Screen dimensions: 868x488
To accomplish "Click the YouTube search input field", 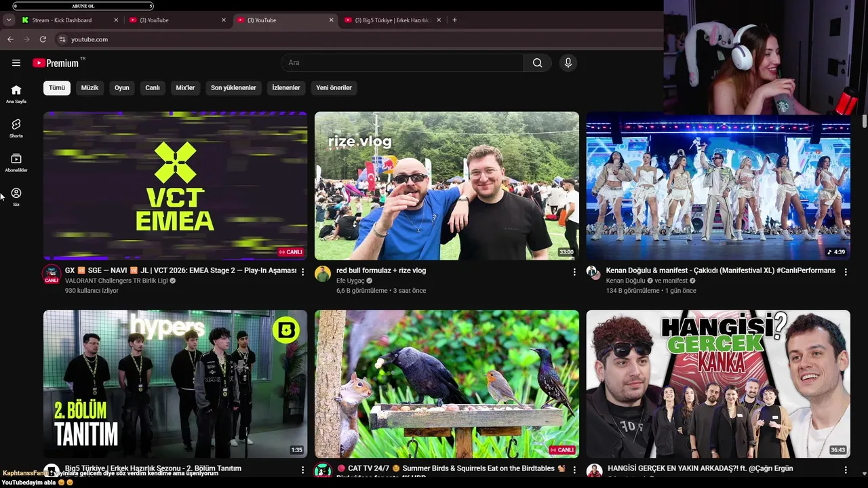I will coord(402,63).
